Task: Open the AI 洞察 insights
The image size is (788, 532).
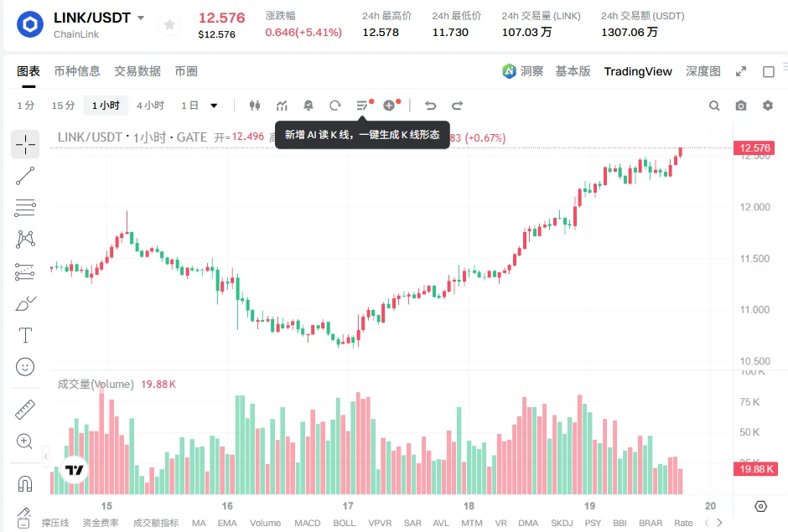Action: (x=523, y=71)
